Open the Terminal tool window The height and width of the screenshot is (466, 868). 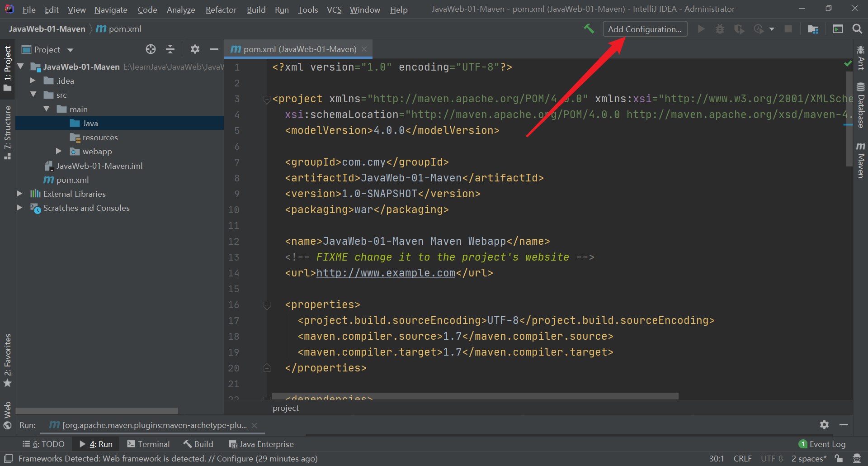(148, 444)
